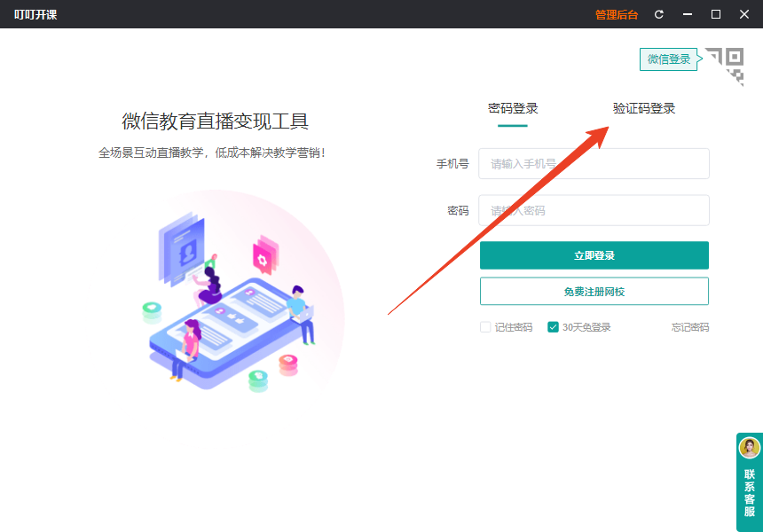
Task: Click the maximize button in the title bar
Action: tap(715, 14)
